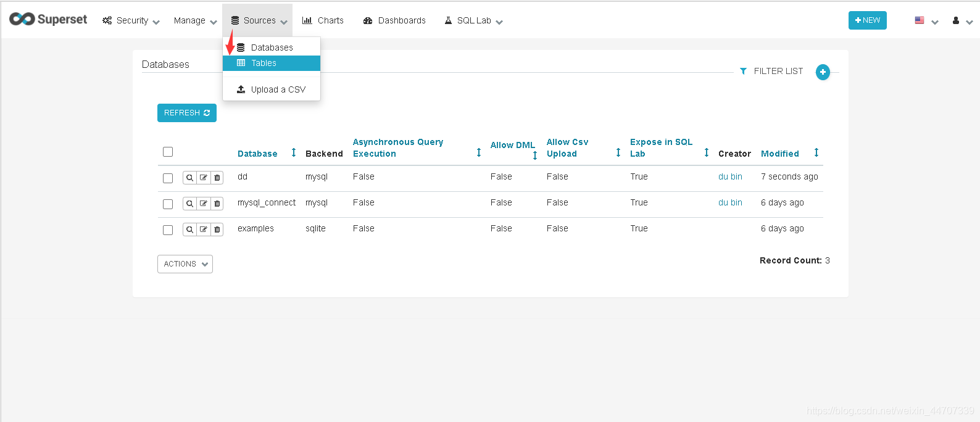Show details for mysql_connect database

[x=189, y=204]
